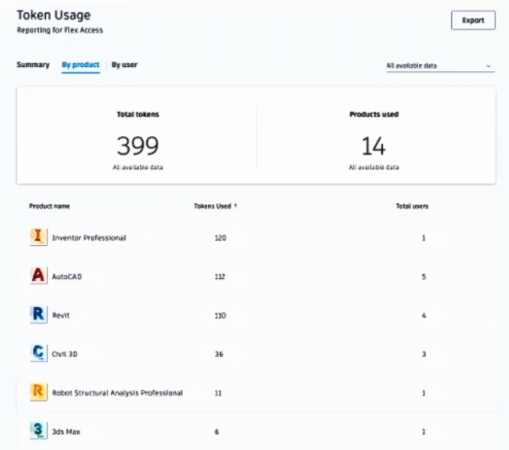The image size is (509, 450).
Task: Click Civil 3D total users value 3
Action: (x=424, y=354)
